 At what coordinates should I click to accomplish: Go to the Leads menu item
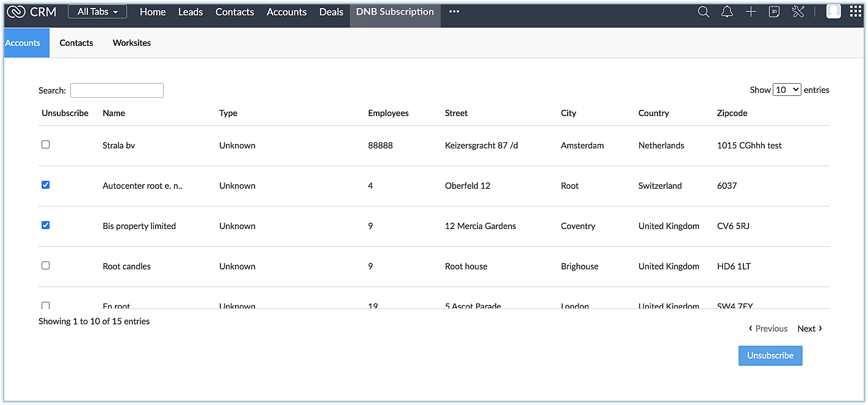point(190,12)
